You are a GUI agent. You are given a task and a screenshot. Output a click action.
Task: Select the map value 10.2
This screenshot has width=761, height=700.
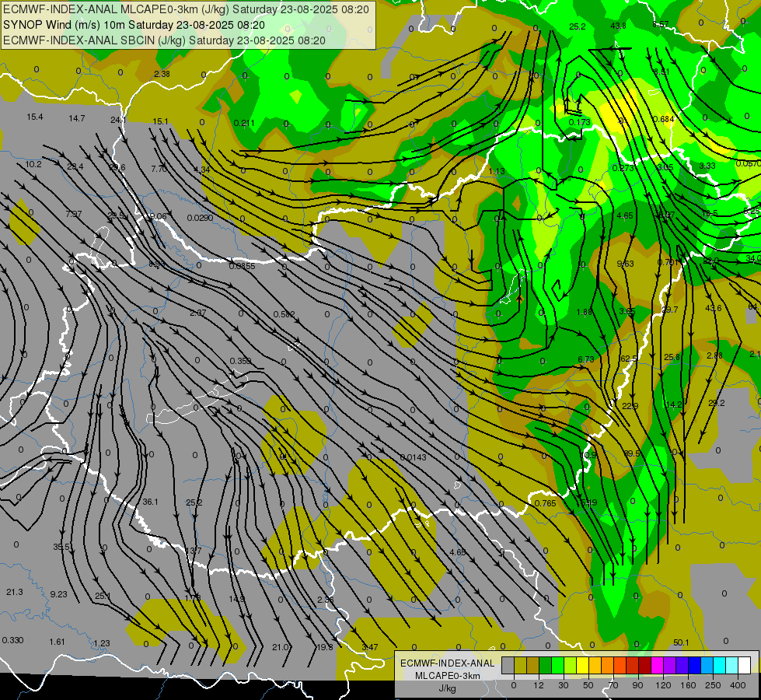(33, 165)
